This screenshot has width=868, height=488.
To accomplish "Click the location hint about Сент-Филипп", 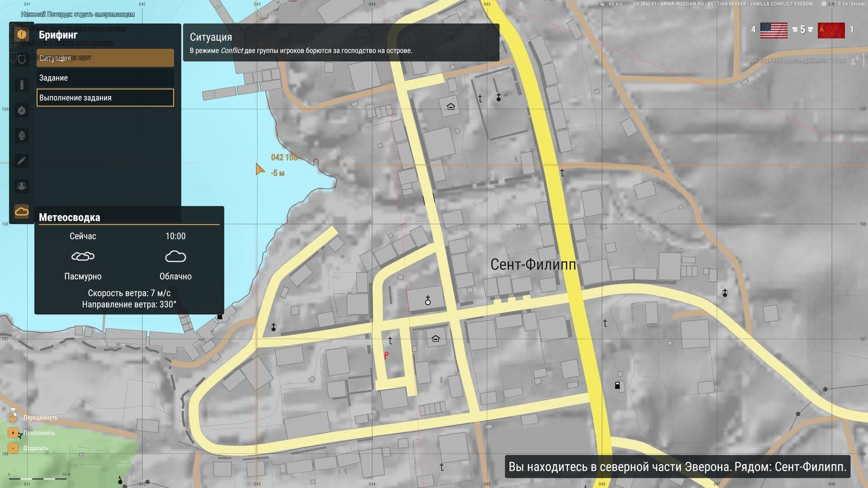I will [677, 467].
